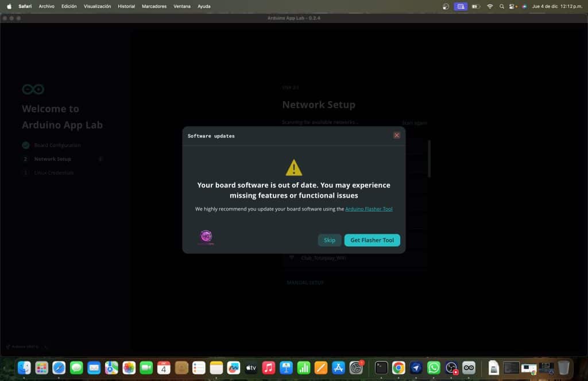The width and height of the screenshot is (588, 381).
Task: Open Control Center in menu bar
Action: (513, 6)
